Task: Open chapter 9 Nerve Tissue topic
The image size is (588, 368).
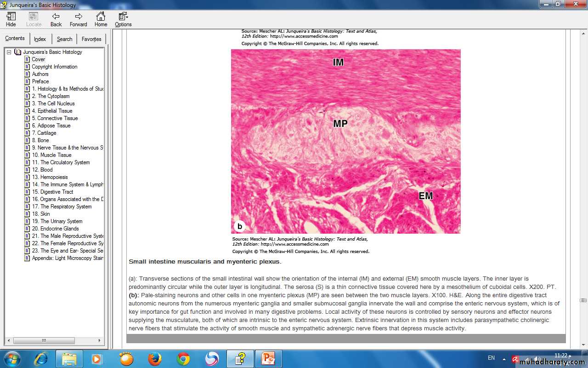Action: tap(68, 148)
